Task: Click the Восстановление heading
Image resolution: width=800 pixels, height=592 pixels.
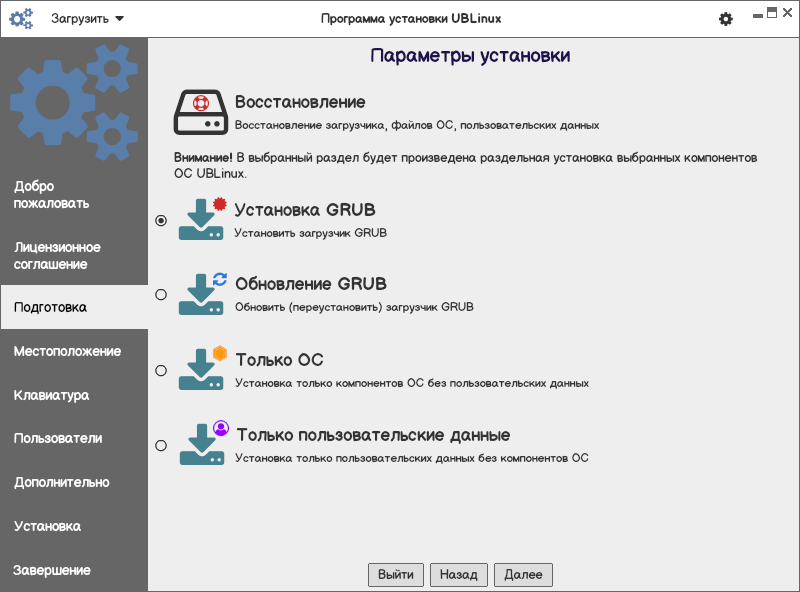Action: coord(300,102)
